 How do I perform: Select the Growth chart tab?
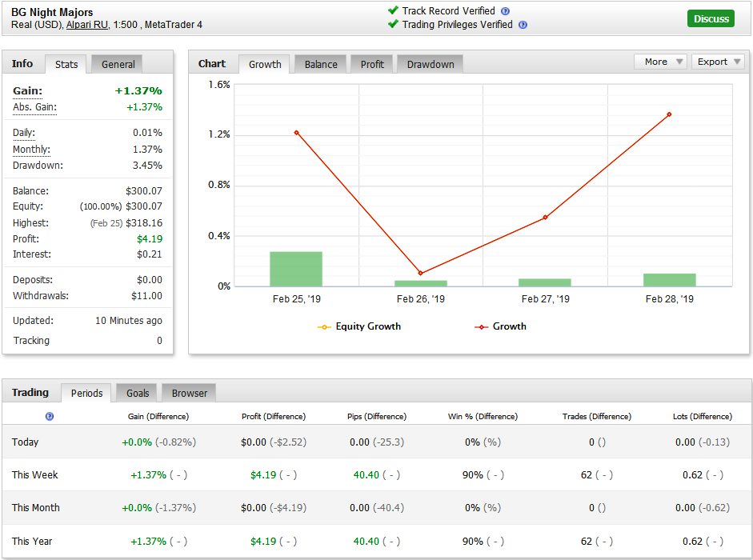(265, 64)
